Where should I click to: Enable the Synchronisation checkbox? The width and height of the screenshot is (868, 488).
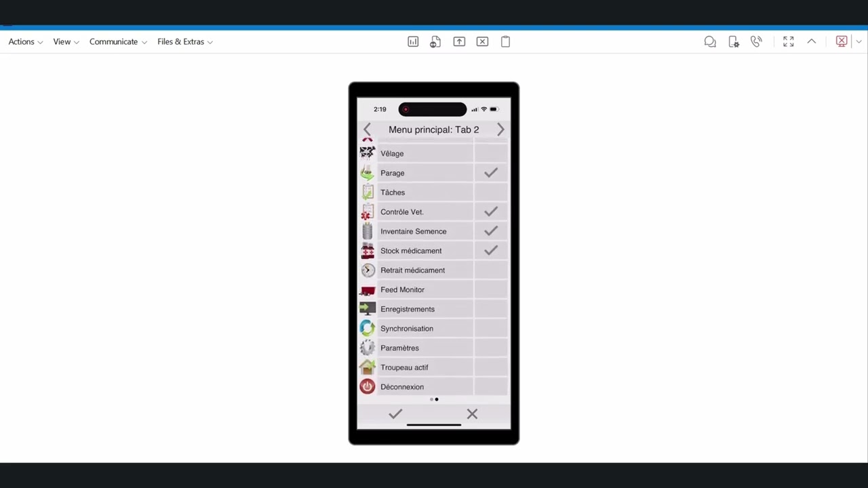(x=491, y=329)
